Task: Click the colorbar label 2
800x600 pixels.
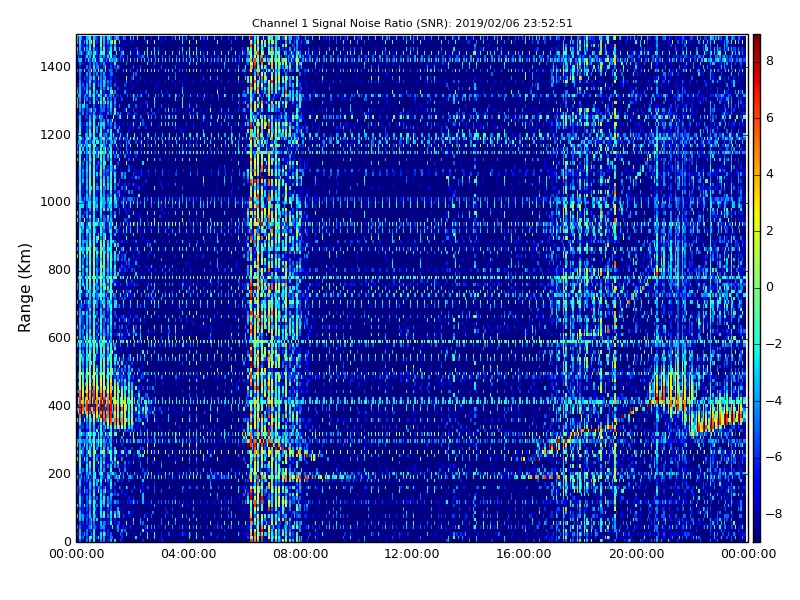Action: (770, 231)
